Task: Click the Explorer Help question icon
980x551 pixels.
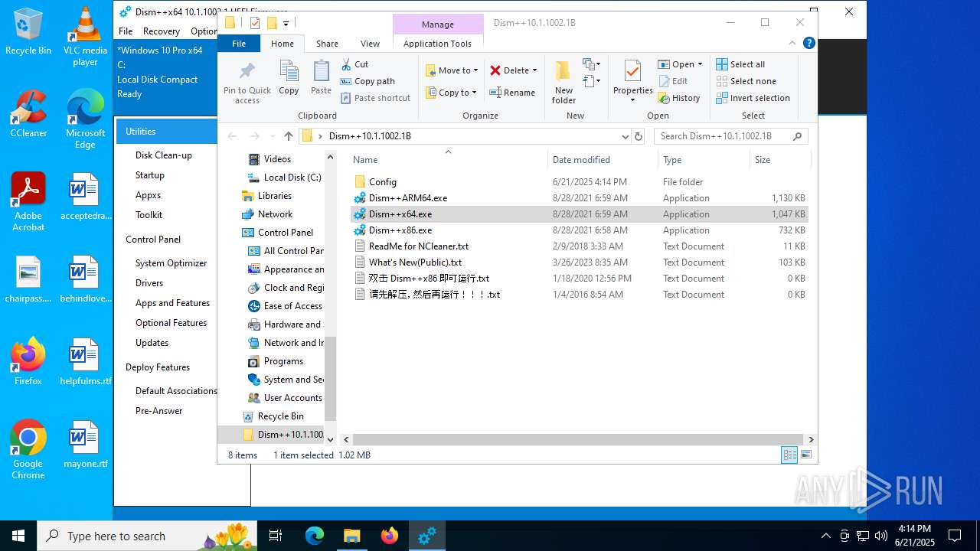Action: coord(808,43)
